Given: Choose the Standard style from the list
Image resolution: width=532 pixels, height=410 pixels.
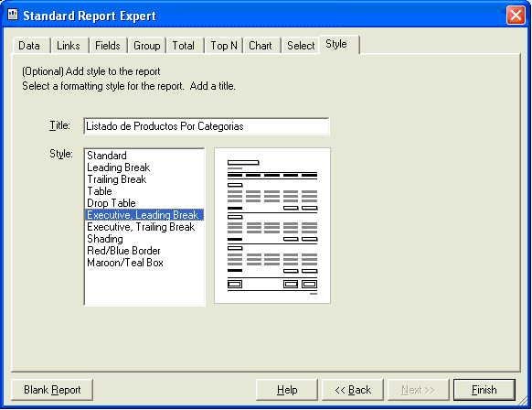Looking at the screenshot, I should (107, 156).
